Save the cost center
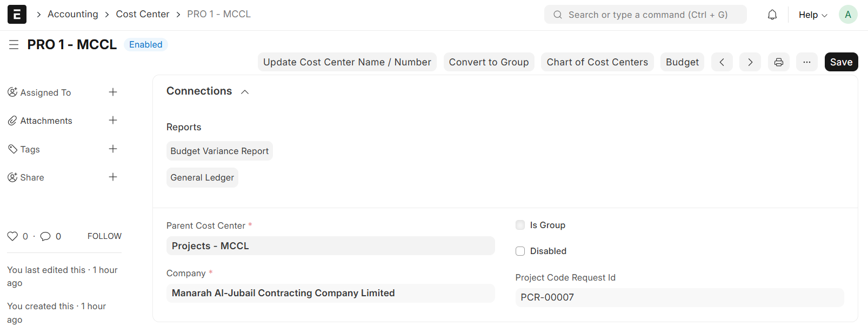The width and height of the screenshot is (868, 333). click(x=841, y=62)
